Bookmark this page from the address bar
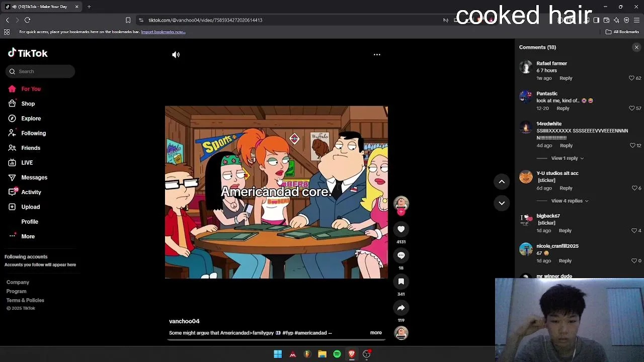Viewport: 644px width, 362px height. click(128, 20)
